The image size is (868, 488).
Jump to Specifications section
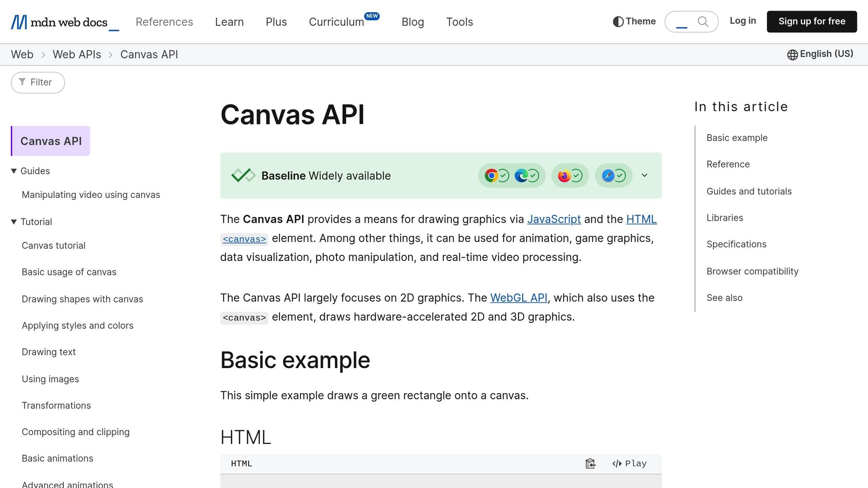[737, 244]
